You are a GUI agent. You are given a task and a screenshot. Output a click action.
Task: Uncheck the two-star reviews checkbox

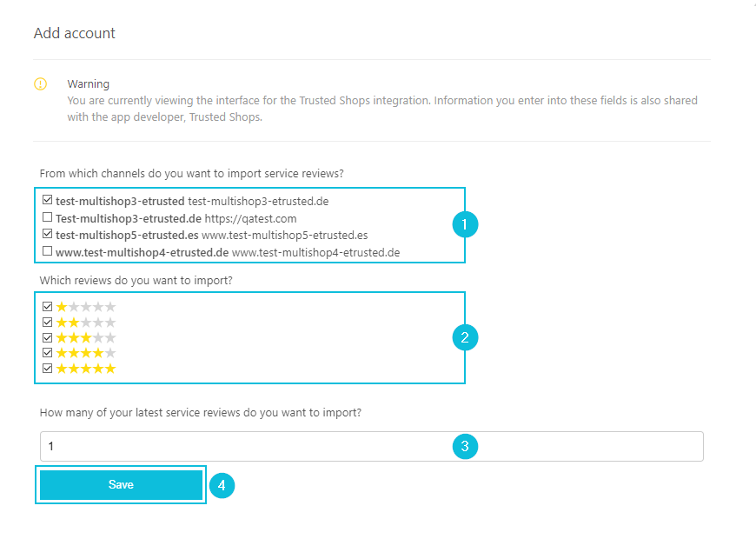[x=47, y=323]
